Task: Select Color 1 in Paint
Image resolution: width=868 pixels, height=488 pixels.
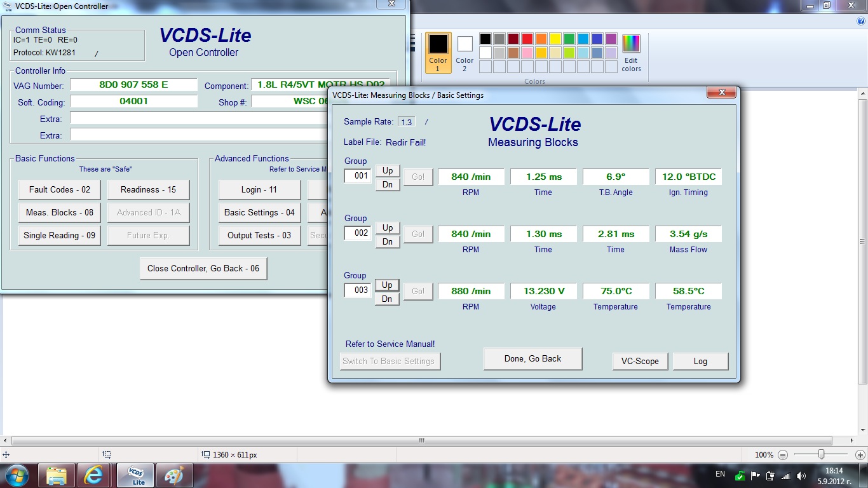Action: pos(438,53)
